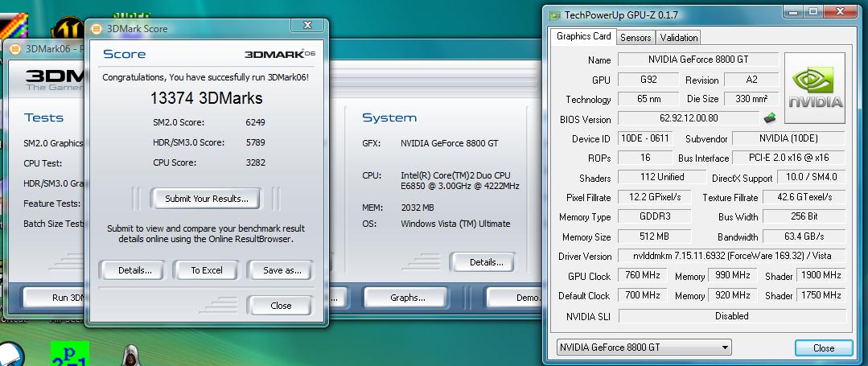868x366 pixels.
Task: Click the default Shader 1750 MHz field
Action: (821, 295)
